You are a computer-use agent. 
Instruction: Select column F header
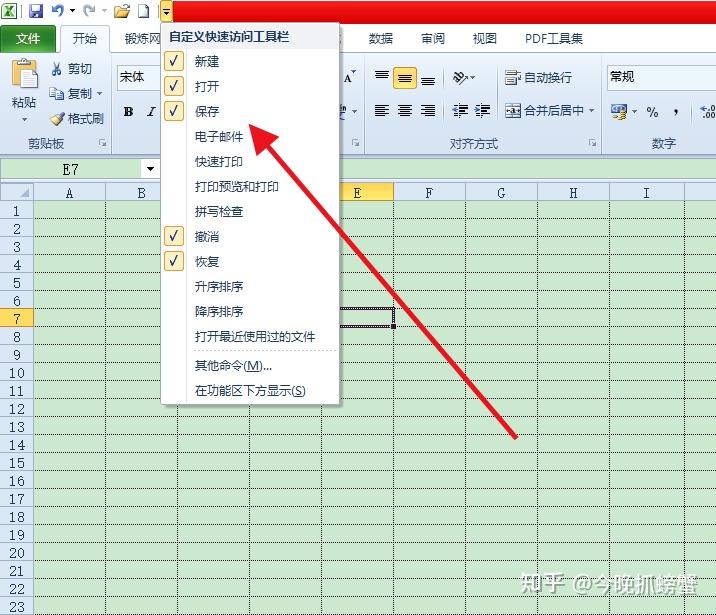(x=429, y=193)
